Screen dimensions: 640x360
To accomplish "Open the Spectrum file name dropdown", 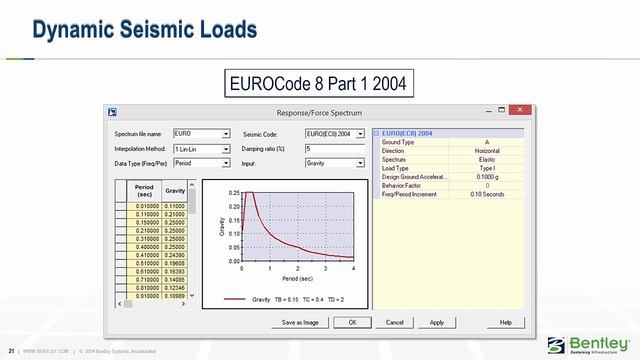I will (x=226, y=134).
